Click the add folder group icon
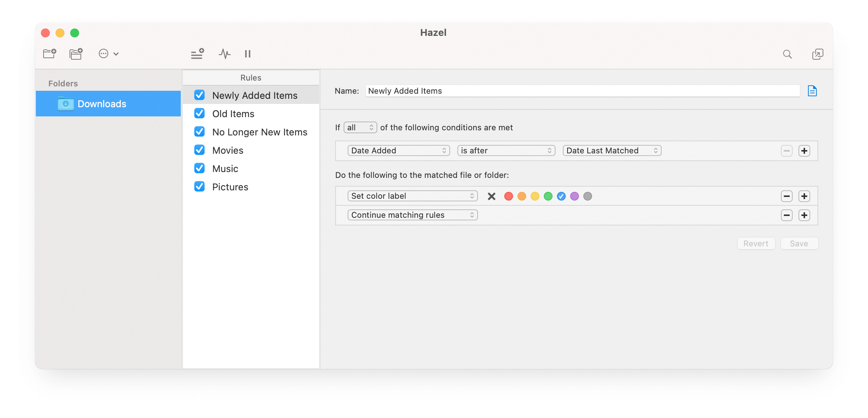The height and width of the screenshot is (418, 868). coord(76,54)
